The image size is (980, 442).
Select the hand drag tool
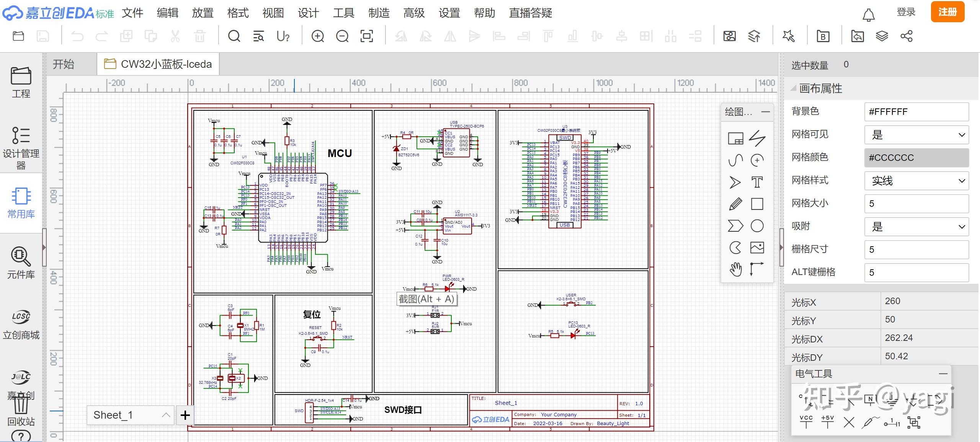[735, 269]
